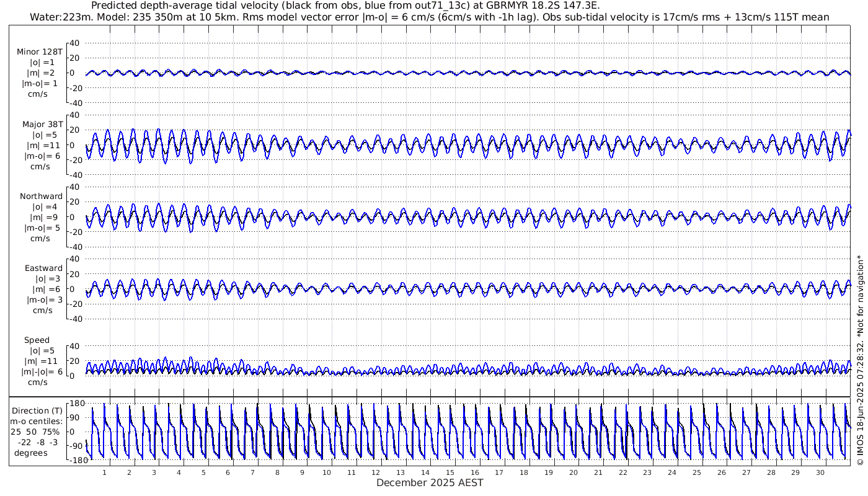Click day 21 on the date axis

coord(598,472)
